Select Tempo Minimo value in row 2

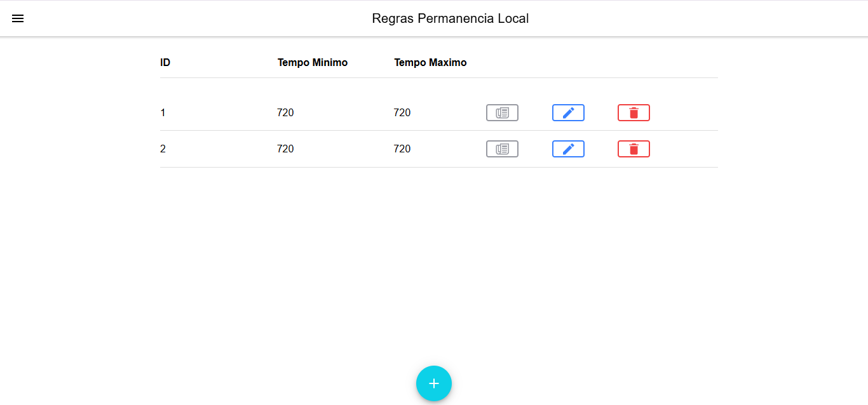click(x=285, y=149)
